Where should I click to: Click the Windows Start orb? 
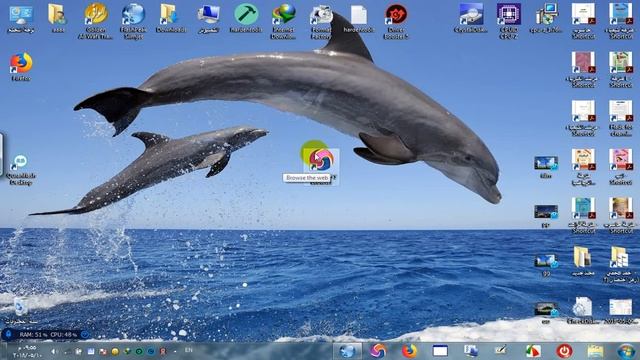pyautogui.click(x=626, y=351)
